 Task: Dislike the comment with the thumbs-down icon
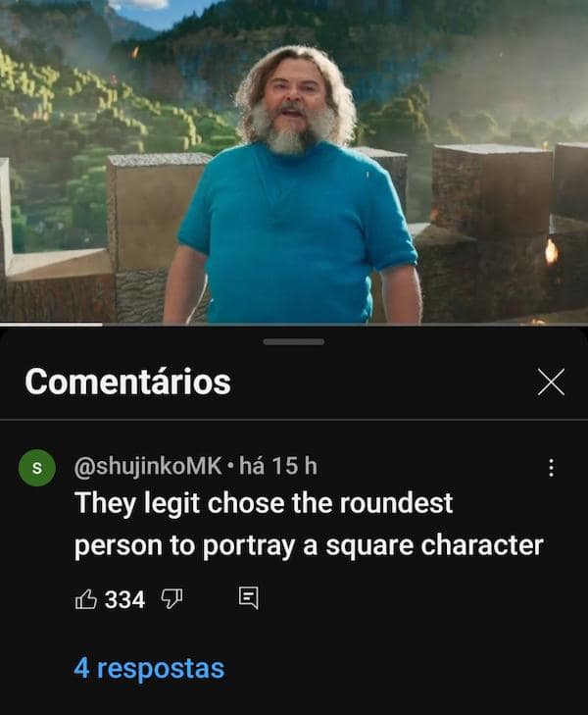tap(171, 598)
